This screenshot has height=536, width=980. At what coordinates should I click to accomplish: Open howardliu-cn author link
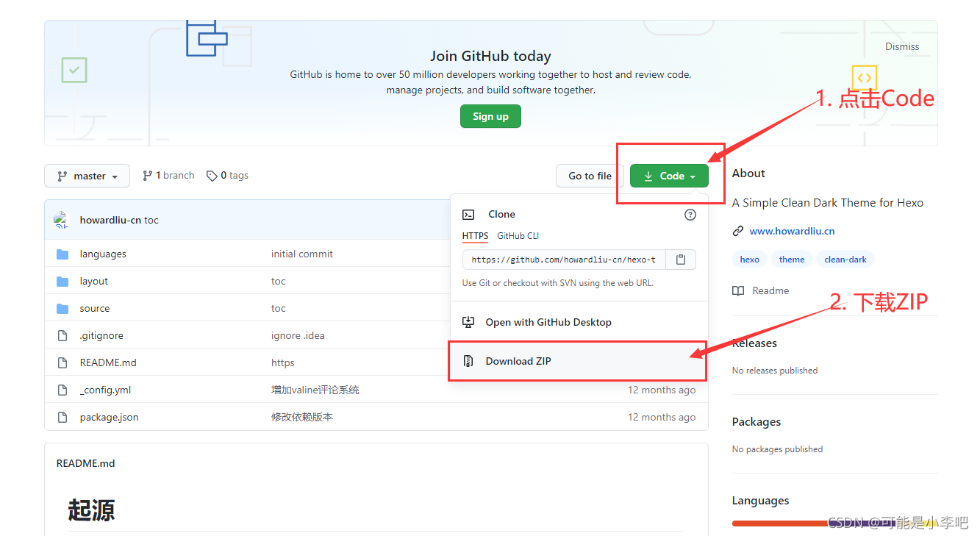[110, 220]
